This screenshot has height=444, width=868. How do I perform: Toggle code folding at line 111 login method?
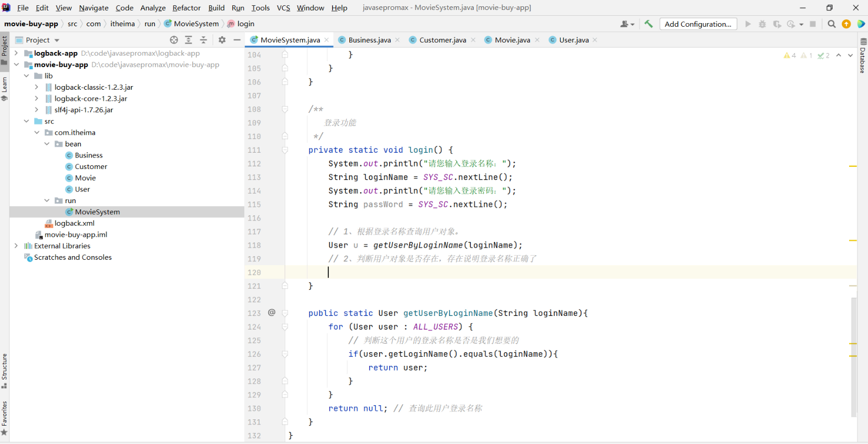(285, 150)
